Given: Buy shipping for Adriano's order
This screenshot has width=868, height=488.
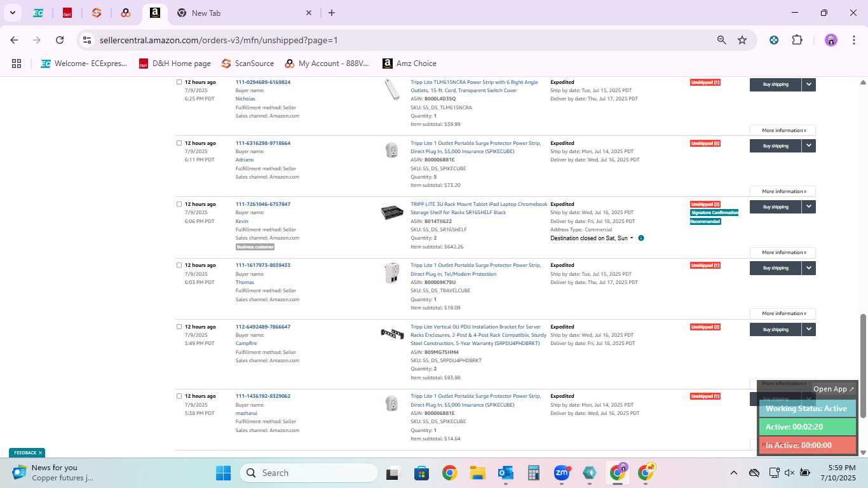Looking at the screenshot, I should (775, 146).
